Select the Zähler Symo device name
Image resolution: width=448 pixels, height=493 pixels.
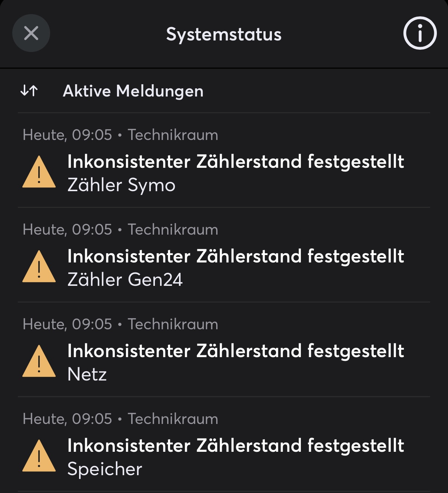tap(121, 185)
